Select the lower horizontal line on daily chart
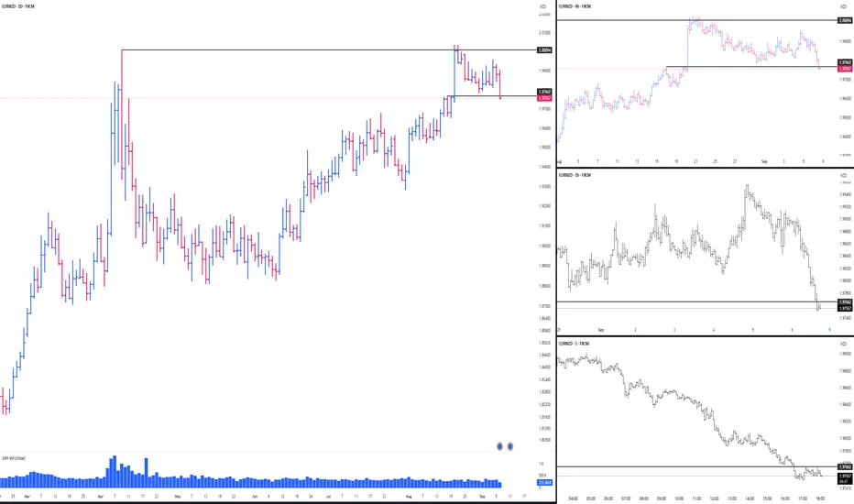Image resolution: width=854 pixels, height=504 pixels. [493, 96]
